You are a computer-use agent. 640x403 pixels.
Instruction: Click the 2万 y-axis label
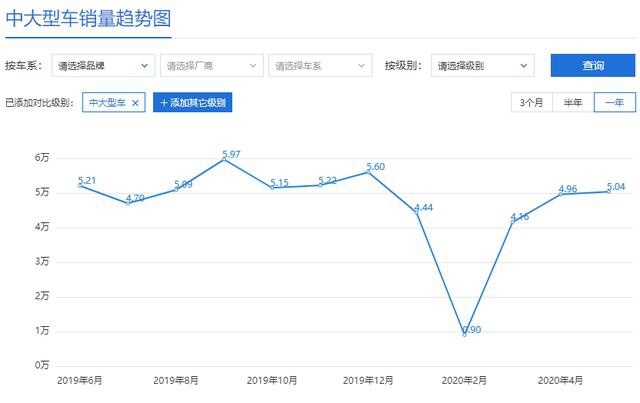pyautogui.click(x=42, y=296)
